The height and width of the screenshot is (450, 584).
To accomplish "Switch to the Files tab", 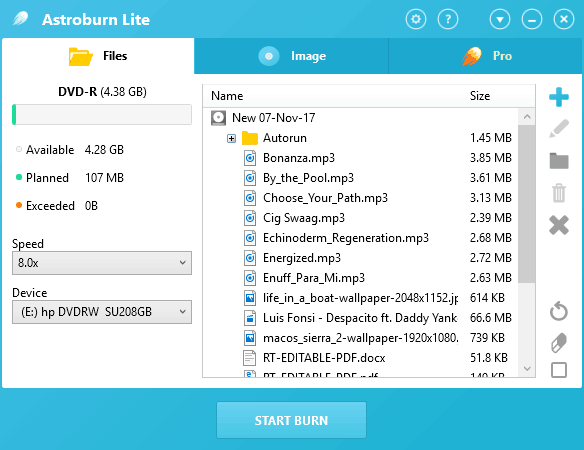I will (98, 56).
